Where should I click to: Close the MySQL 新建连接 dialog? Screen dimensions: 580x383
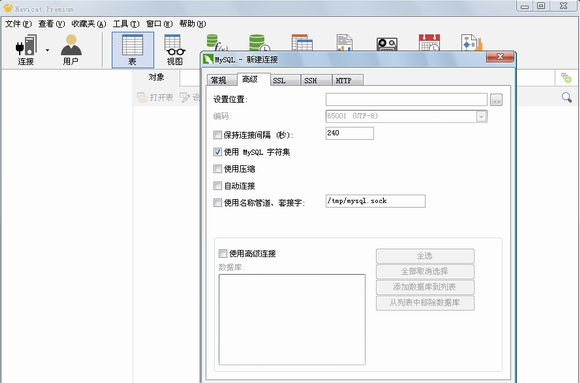500,57
